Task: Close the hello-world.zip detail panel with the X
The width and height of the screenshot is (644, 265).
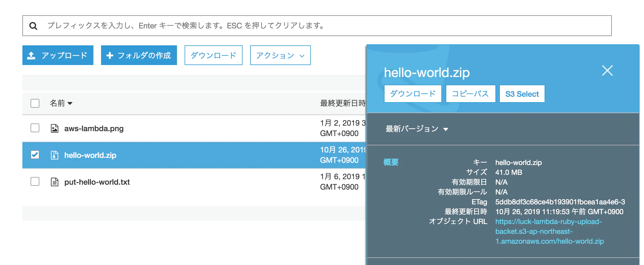Action: [x=607, y=70]
